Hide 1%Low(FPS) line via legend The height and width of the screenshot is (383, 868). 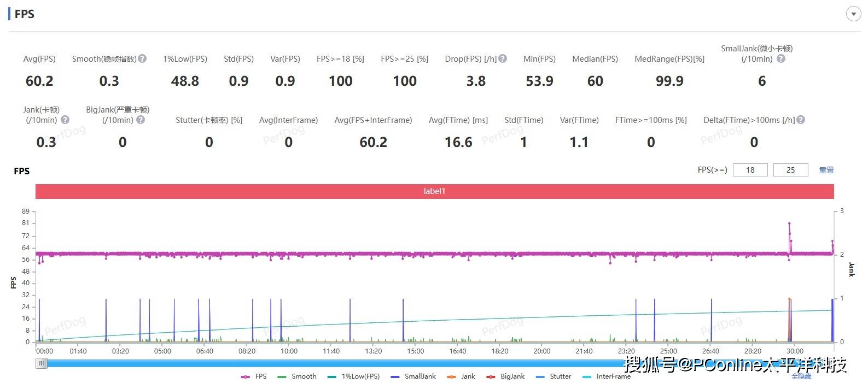pyautogui.click(x=353, y=376)
